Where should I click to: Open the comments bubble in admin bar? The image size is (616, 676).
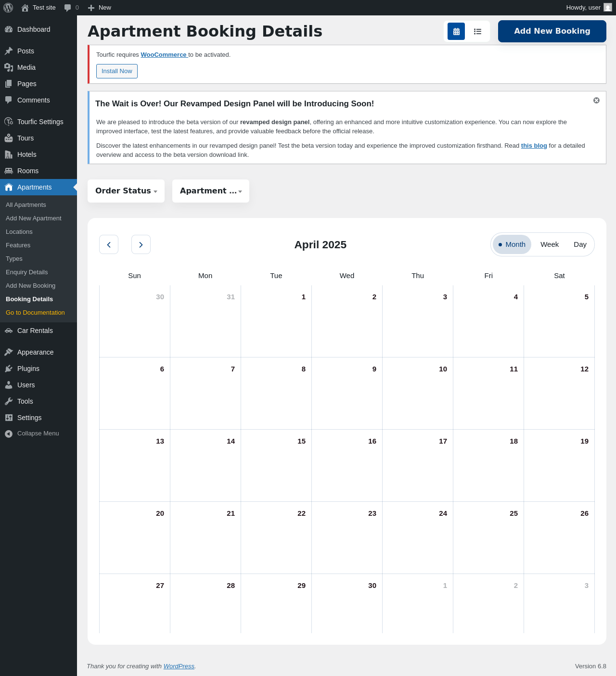[x=71, y=8]
